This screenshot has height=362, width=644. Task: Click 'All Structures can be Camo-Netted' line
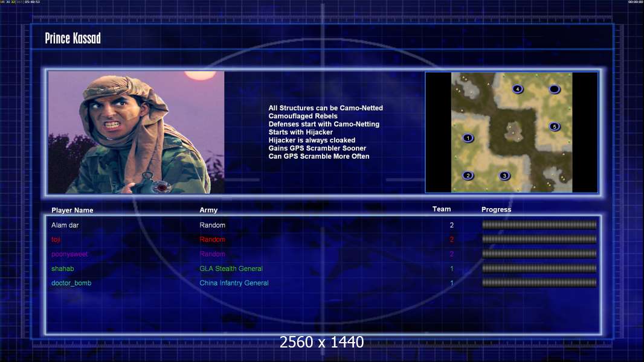(326, 108)
